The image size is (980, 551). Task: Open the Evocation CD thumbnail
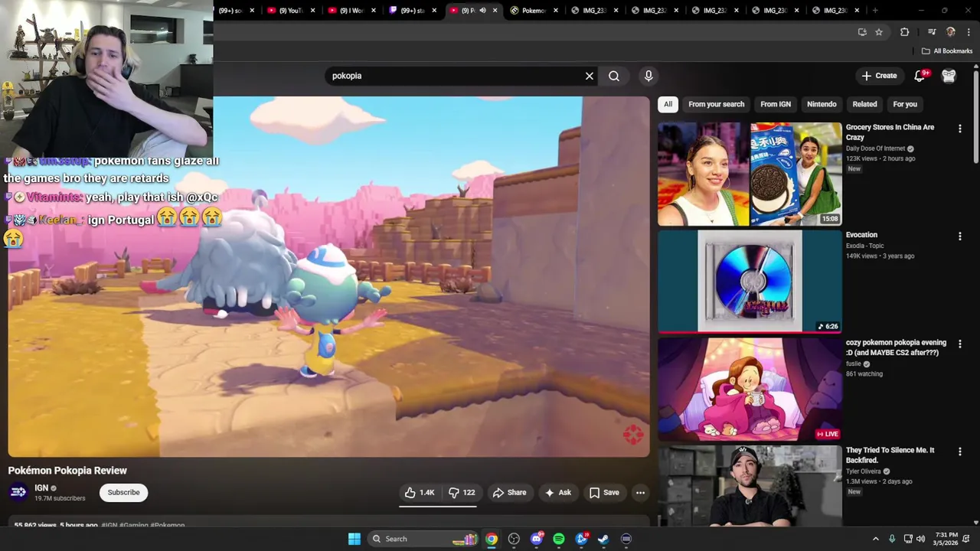point(750,282)
